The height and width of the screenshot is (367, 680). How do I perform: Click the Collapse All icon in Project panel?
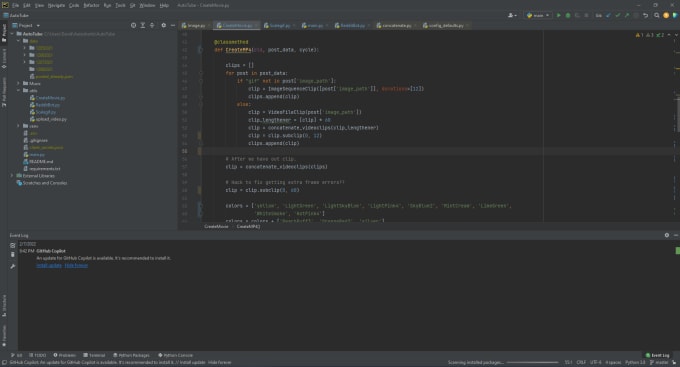(152, 26)
